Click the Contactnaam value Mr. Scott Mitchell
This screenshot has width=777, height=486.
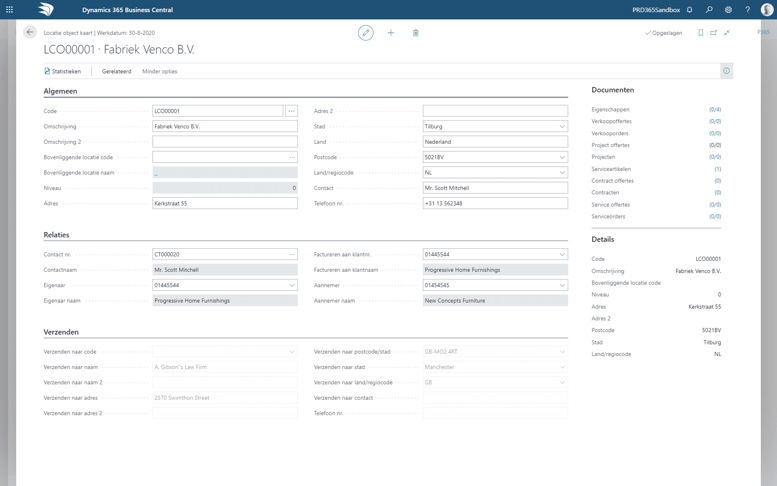point(225,270)
